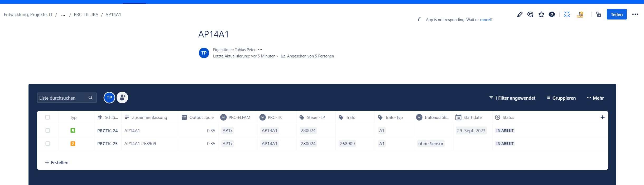Focus the Liste durchsuchen search field
This screenshot has width=644, height=185.
click(x=67, y=98)
